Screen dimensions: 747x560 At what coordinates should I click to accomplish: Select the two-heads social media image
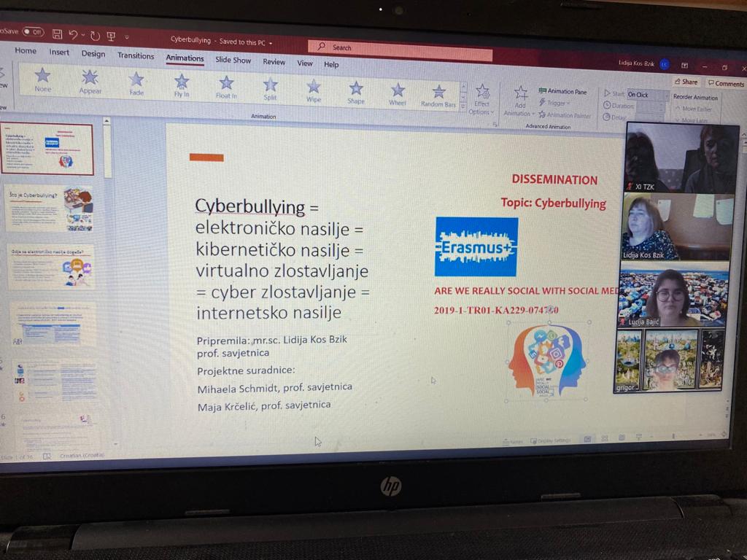pyautogui.click(x=546, y=360)
